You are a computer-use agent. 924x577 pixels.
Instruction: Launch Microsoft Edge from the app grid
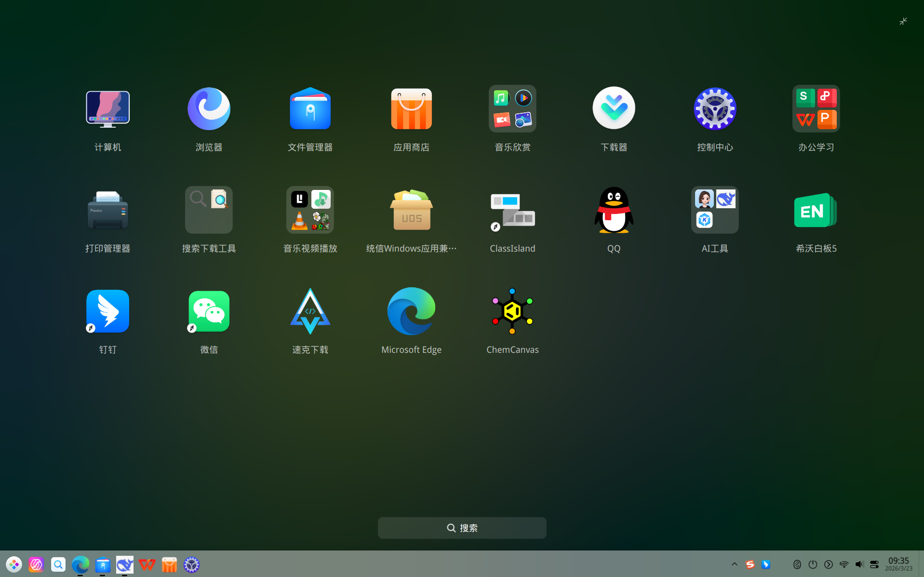click(x=411, y=311)
